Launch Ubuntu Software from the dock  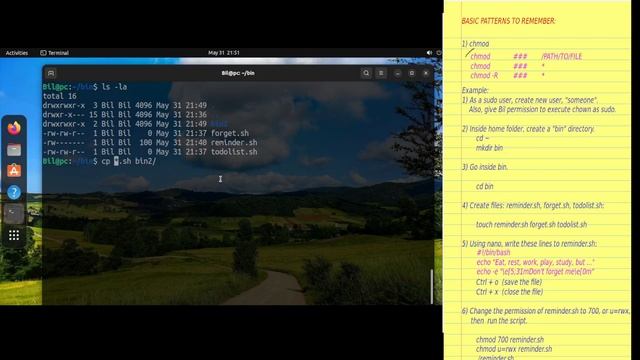14,171
